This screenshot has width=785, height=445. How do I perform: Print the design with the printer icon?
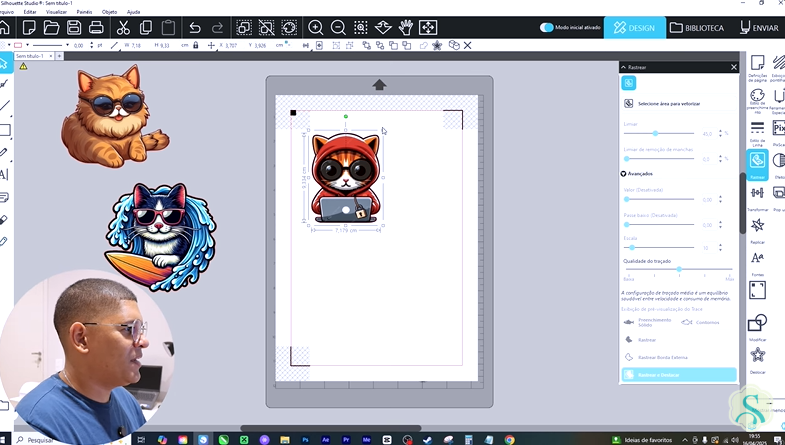(96, 28)
